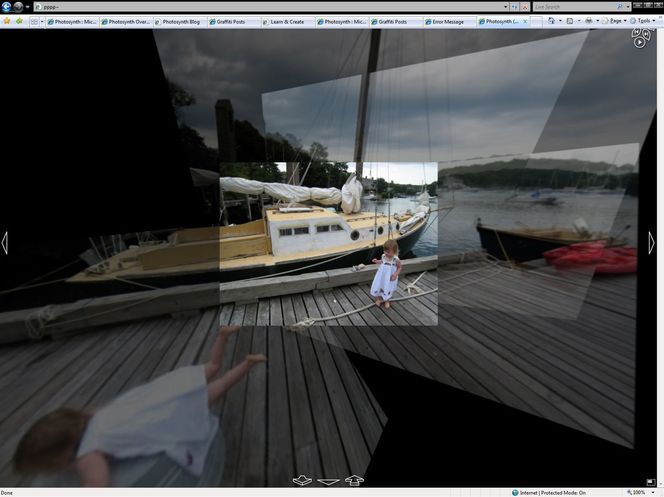Switch to first 'Photosynth : Mic...' tab
The width and height of the screenshot is (664, 497).
point(72,22)
